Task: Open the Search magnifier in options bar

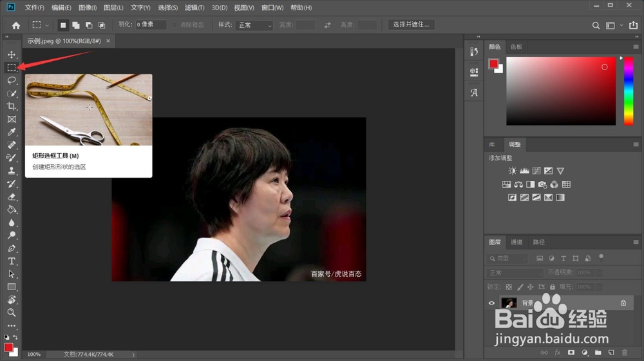Action: click(x=596, y=26)
